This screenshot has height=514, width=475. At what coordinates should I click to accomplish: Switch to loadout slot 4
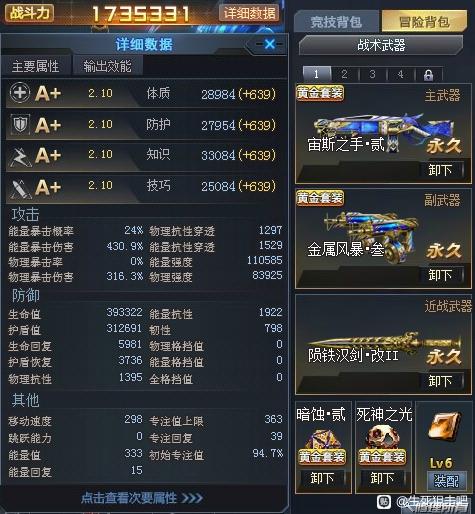[x=400, y=74]
